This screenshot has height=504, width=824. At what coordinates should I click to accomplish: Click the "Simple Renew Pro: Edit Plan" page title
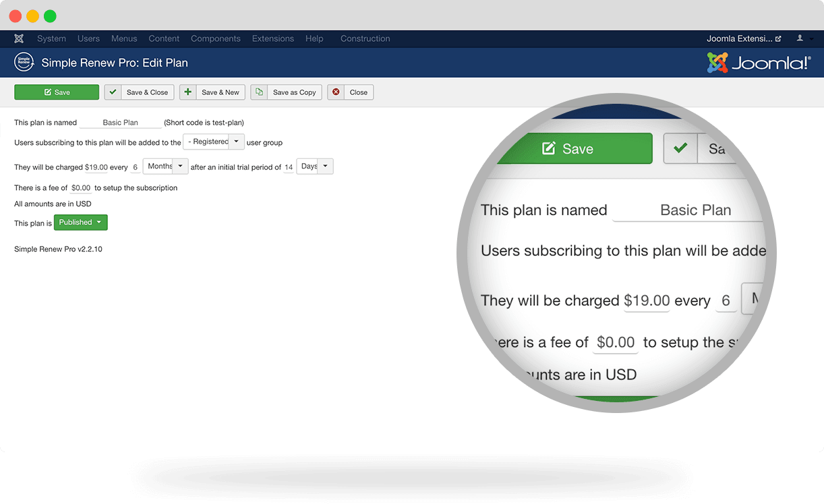coord(115,63)
